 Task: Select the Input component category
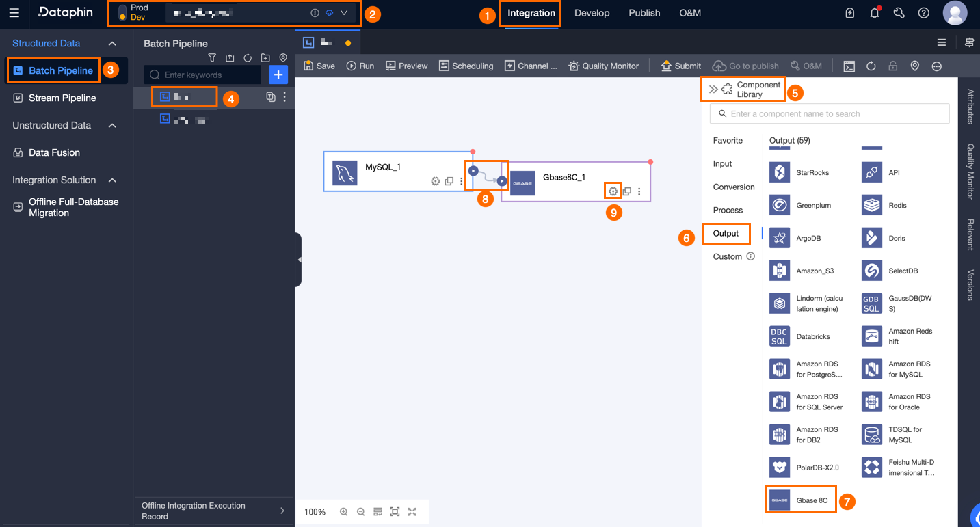click(722, 164)
